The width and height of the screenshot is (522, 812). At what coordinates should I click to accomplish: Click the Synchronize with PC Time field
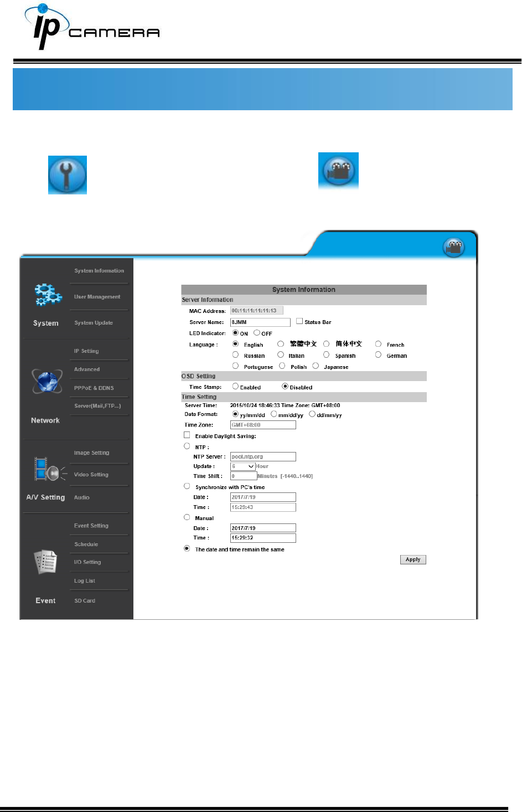tap(263, 507)
